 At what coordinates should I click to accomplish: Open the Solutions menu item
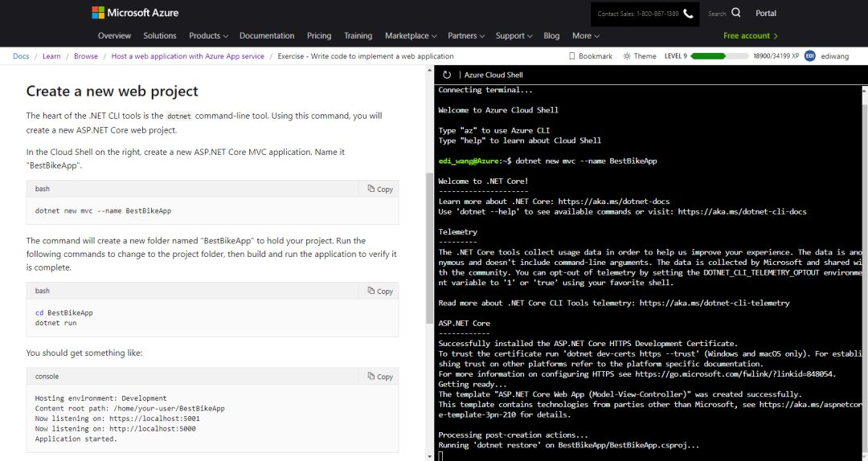pyautogui.click(x=160, y=35)
